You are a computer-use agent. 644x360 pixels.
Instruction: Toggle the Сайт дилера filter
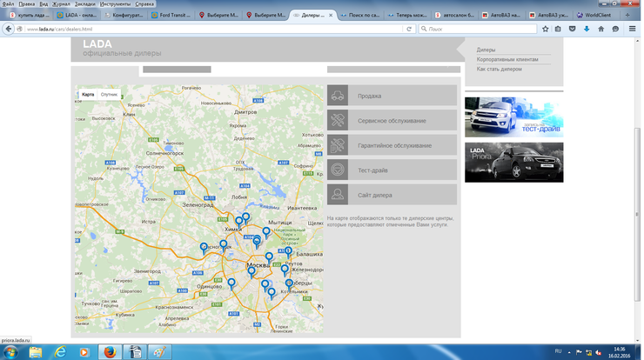pos(392,195)
